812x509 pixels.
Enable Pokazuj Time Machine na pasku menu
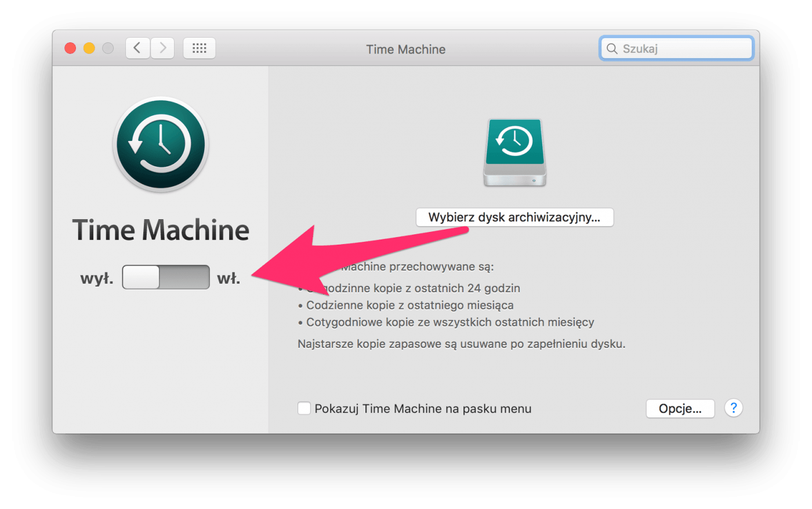[304, 408]
